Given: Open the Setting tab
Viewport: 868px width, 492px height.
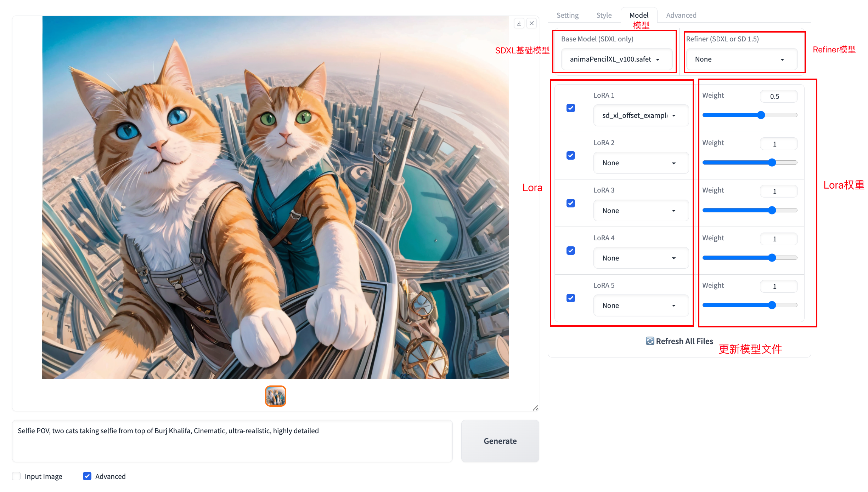Looking at the screenshot, I should pos(567,15).
